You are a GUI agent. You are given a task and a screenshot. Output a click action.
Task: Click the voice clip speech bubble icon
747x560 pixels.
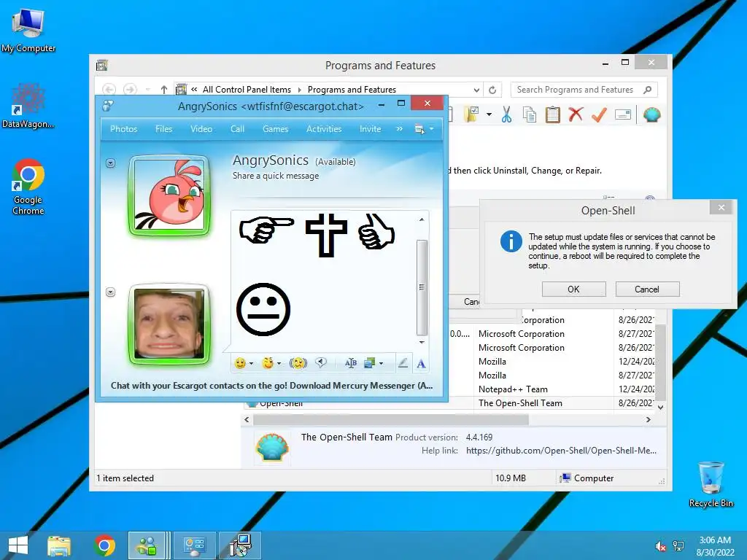click(x=322, y=363)
